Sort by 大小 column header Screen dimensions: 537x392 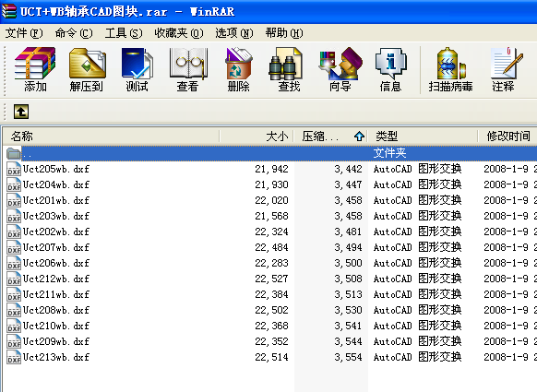(x=257, y=137)
